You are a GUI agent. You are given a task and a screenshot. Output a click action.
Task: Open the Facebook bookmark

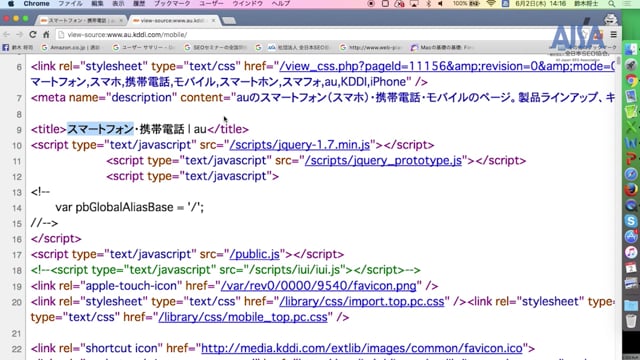tap(18, 47)
